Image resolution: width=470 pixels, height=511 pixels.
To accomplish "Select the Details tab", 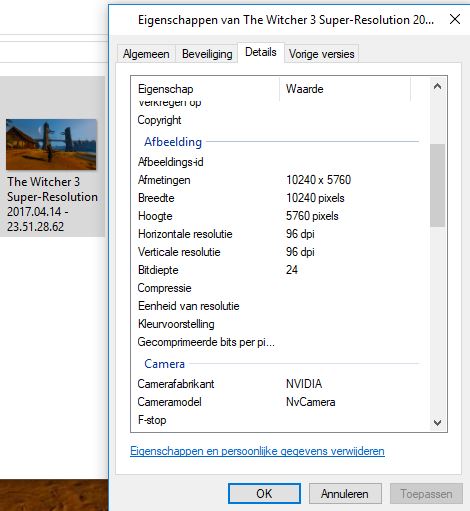I will pyautogui.click(x=261, y=52).
